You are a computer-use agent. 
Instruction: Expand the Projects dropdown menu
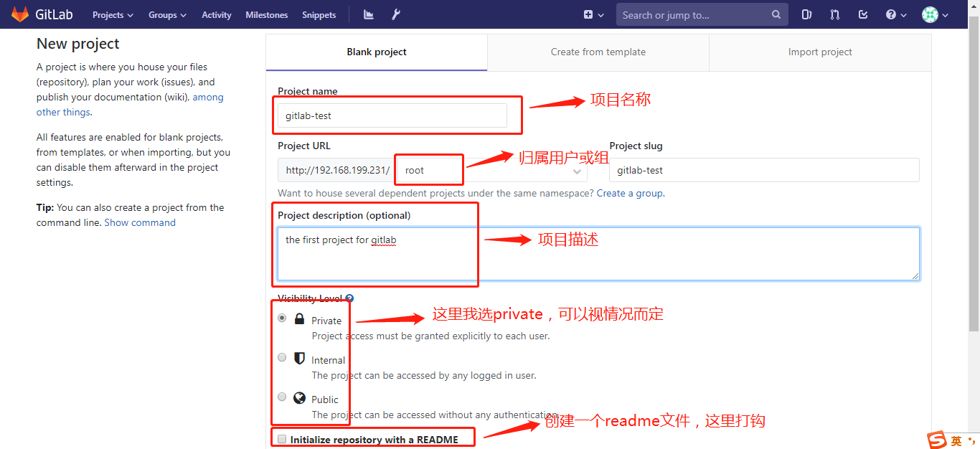click(x=113, y=14)
